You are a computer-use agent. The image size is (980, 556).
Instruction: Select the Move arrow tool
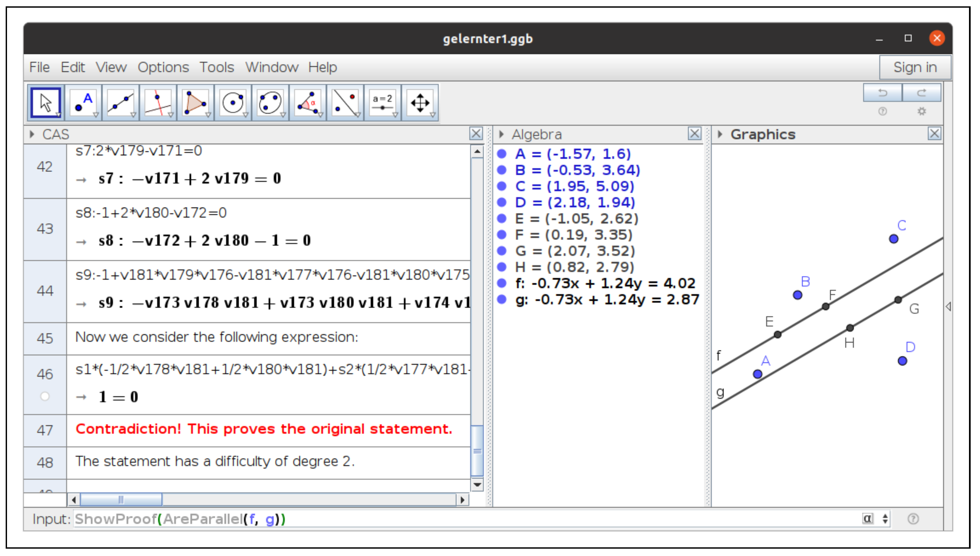click(x=45, y=103)
